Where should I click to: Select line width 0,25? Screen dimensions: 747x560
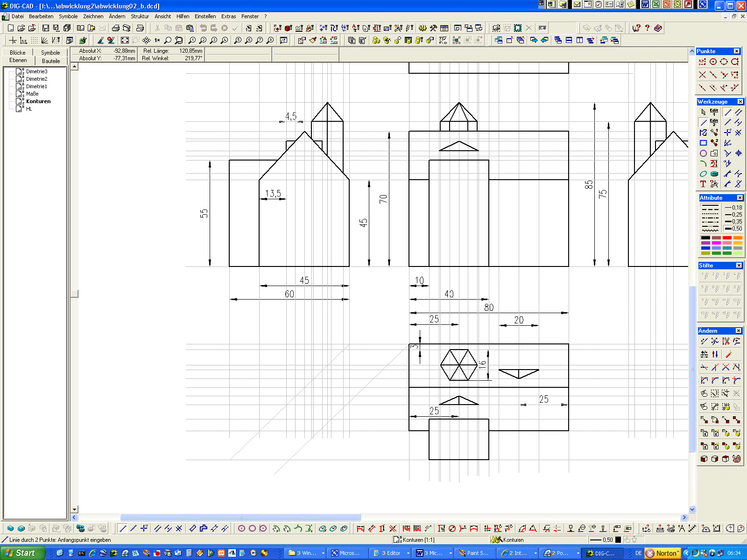733,215
